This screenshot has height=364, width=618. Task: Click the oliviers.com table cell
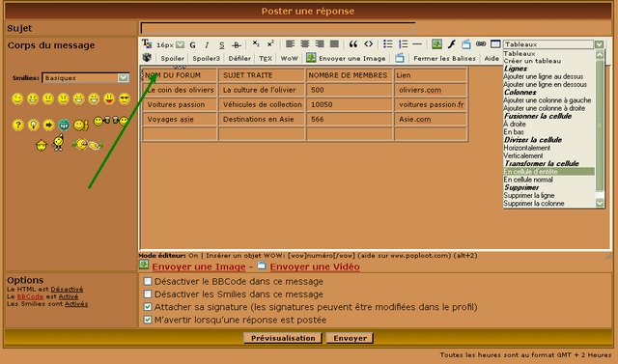click(x=431, y=90)
